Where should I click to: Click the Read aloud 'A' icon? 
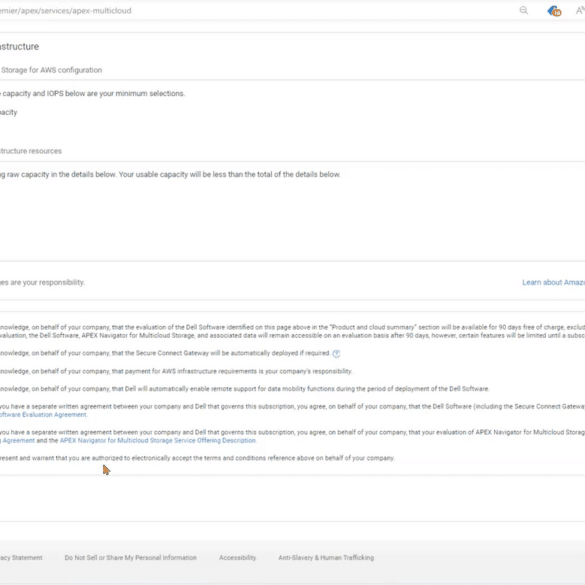pyautogui.click(x=580, y=10)
